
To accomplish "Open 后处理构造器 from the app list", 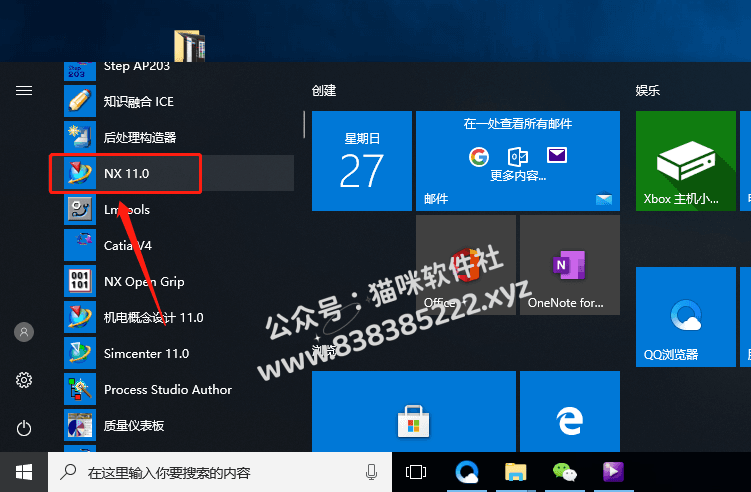I will pyautogui.click(x=179, y=137).
